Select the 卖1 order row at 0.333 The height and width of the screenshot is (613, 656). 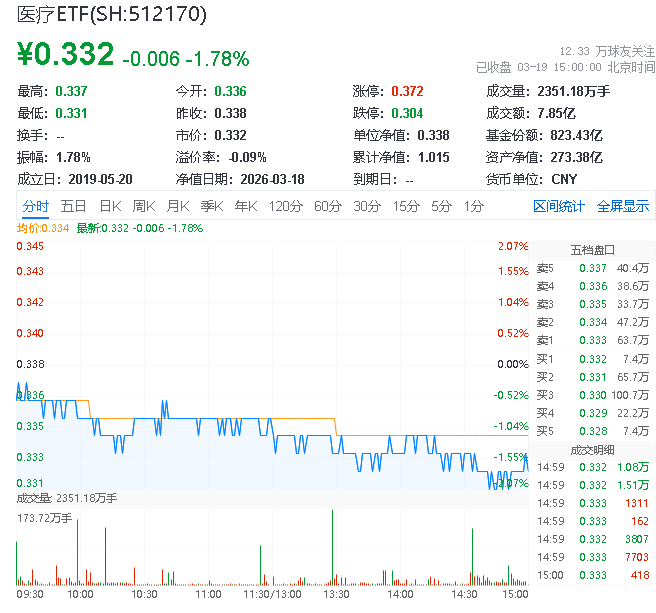pos(592,340)
